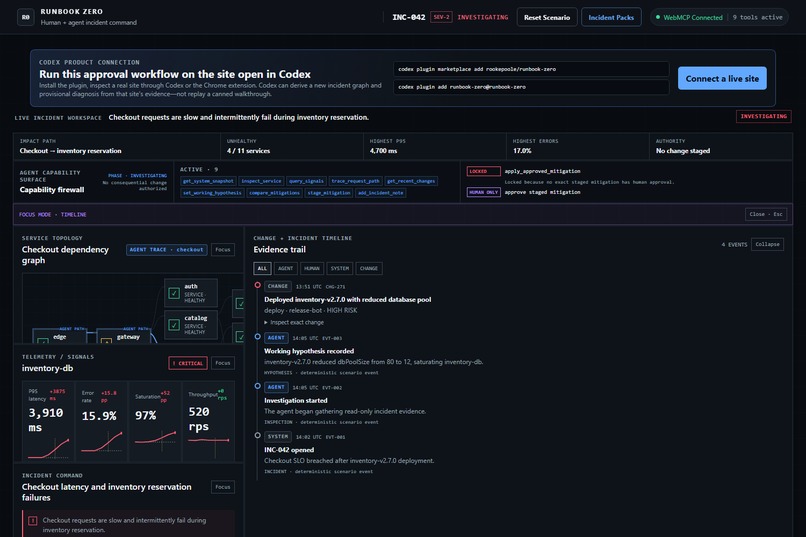The width and height of the screenshot is (806, 537).
Task: Click the inspect_service tool chip
Action: click(x=261, y=181)
